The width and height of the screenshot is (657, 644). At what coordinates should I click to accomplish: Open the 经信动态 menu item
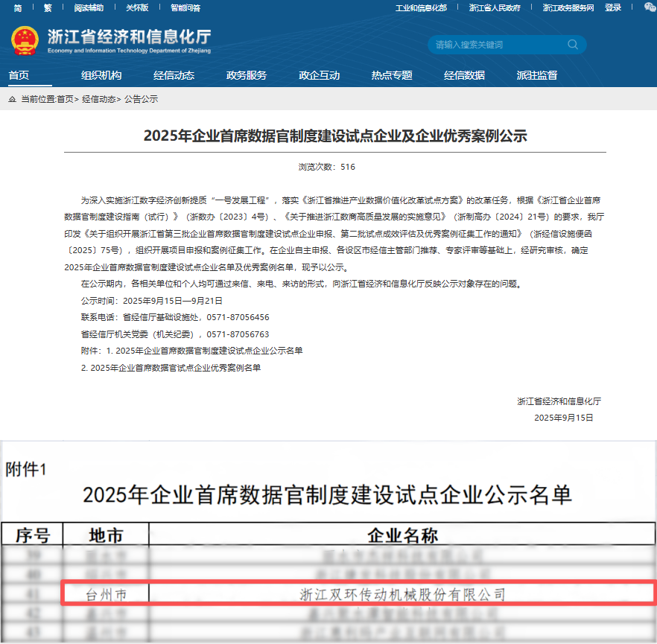coord(174,75)
